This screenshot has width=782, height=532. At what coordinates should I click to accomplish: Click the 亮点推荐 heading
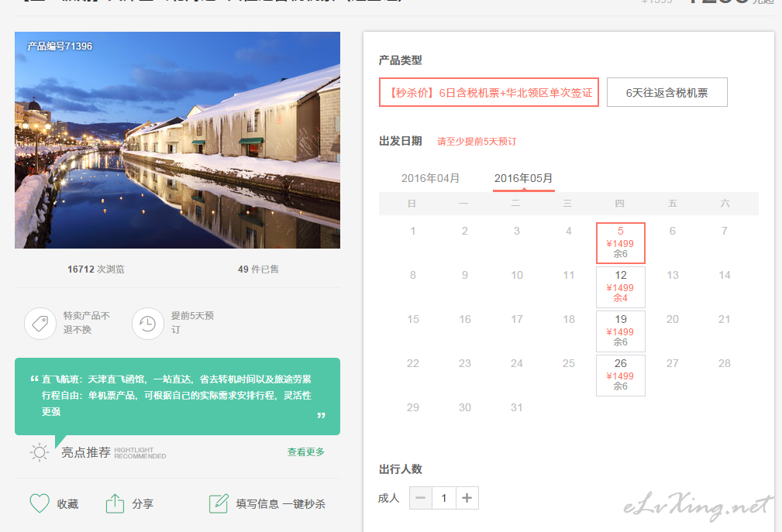[86, 452]
